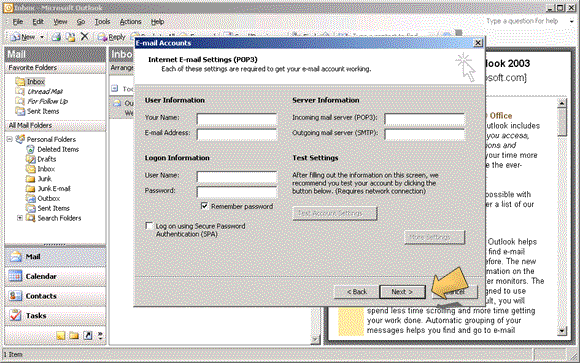
Task: Expand the Search Folders node
Action: point(20,218)
